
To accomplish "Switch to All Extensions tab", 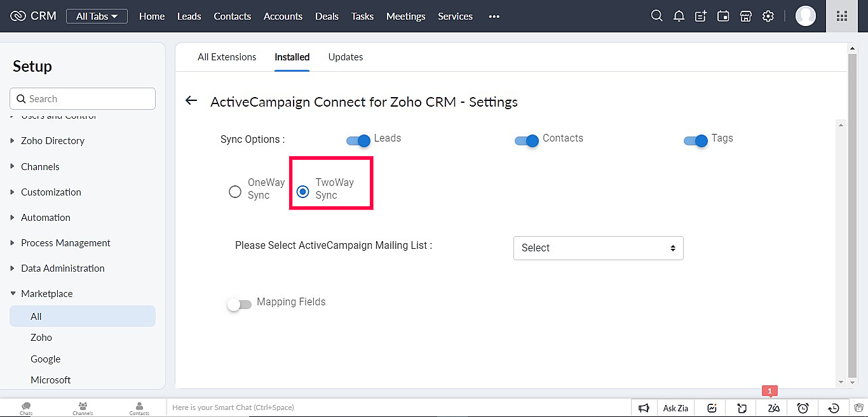I will click(227, 57).
